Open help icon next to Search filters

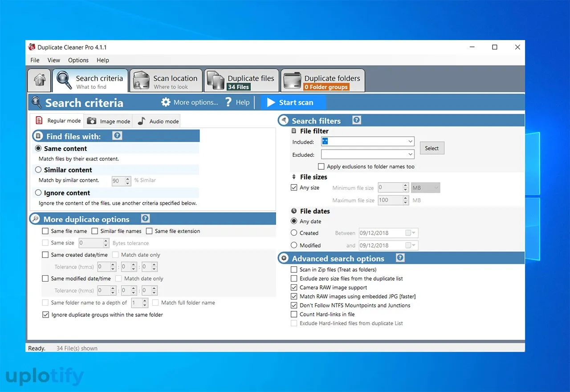[356, 120]
